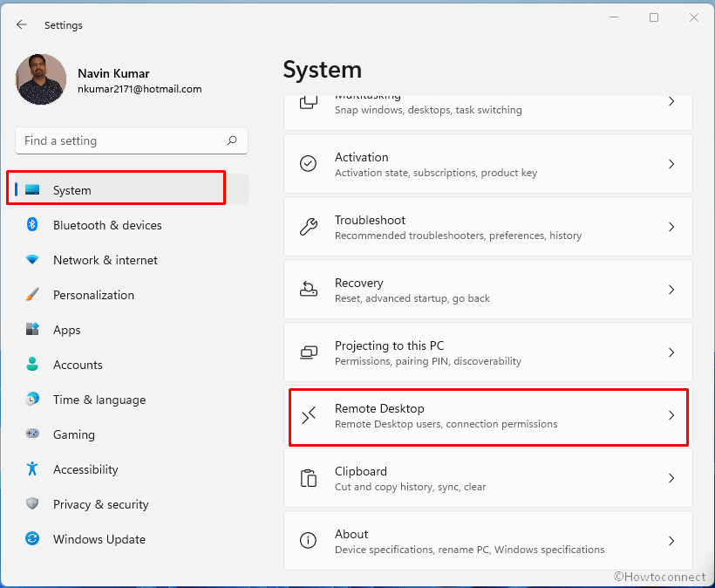Click the Privacy shield icon
Screen dimensions: 715x588
[32, 503]
